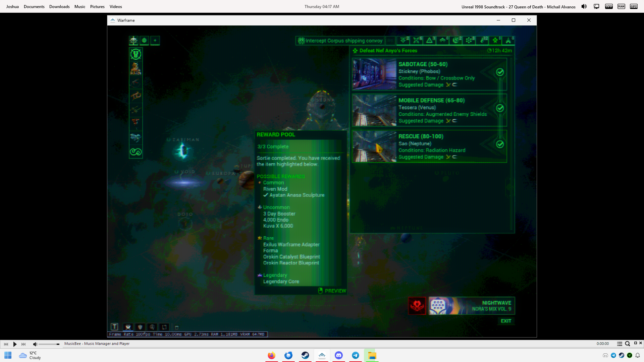Select the Zariman node on the star chart
644x362 pixels.
point(183,151)
